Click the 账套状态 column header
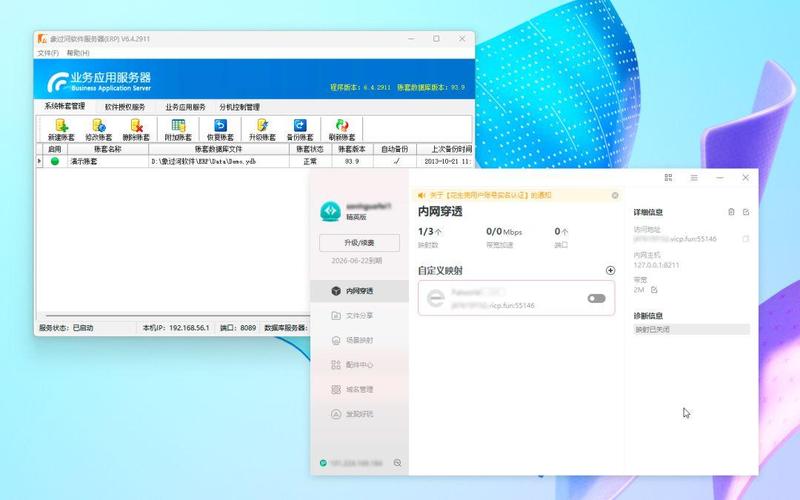The width and height of the screenshot is (800, 500). tap(310, 149)
